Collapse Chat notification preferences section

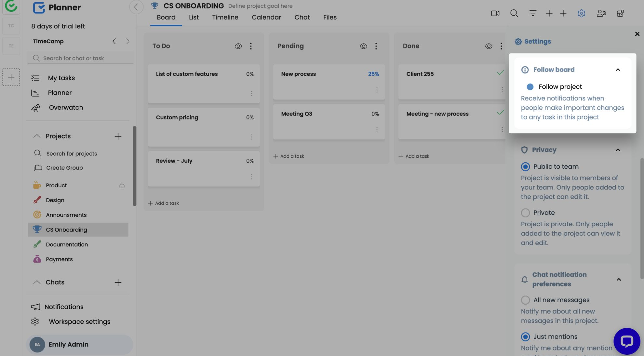(x=618, y=280)
